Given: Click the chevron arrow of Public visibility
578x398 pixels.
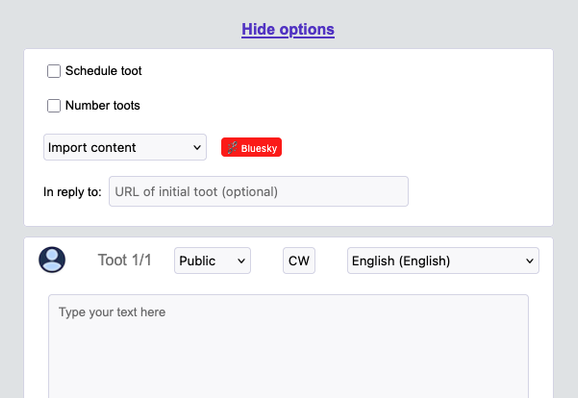Looking at the screenshot, I should 241,261.
